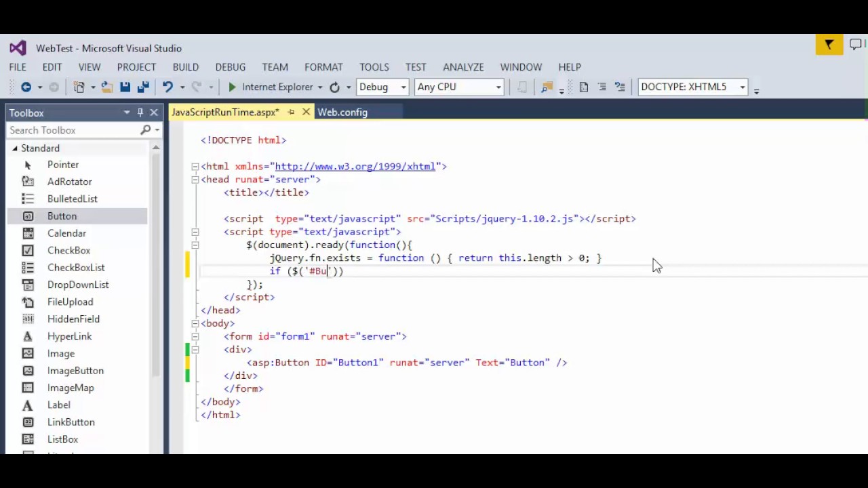Image resolution: width=868 pixels, height=488 pixels.
Task: Switch to the JavaScriptRunTime.aspx tab
Action: pos(225,113)
